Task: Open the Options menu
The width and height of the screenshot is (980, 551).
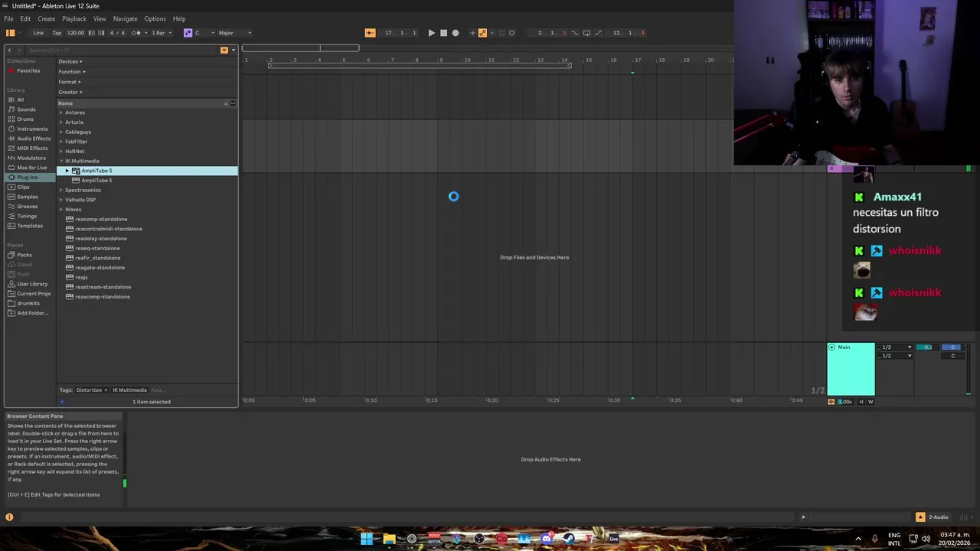Action: click(x=155, y=18)
